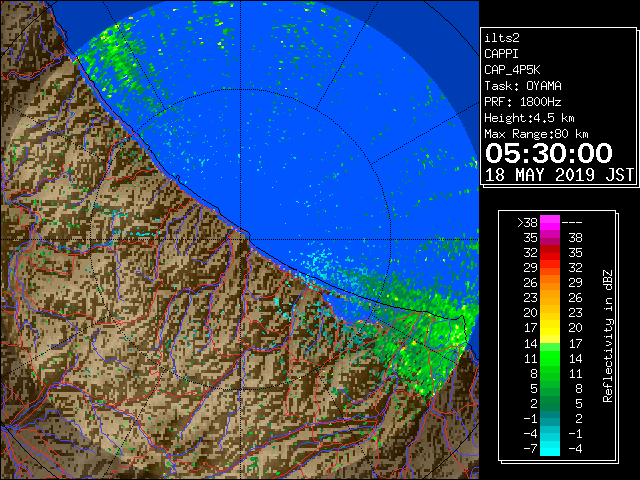Click the 'PRF: 1800Hz' line
Viewport: 640px width, 480px height.
click(x=523, y=102)
